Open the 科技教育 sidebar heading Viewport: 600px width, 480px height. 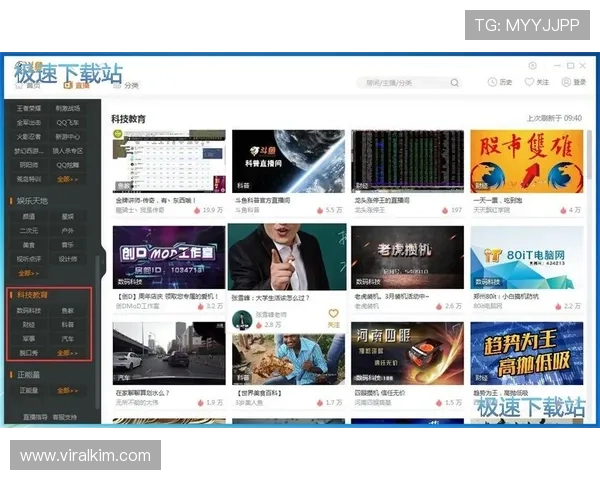[x=32, y=295]
